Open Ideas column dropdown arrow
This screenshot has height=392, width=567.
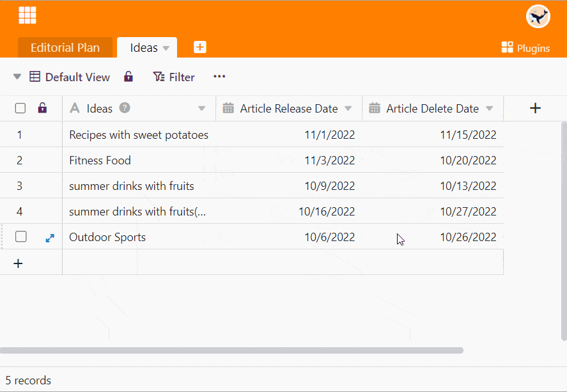(x=202, y=109)
